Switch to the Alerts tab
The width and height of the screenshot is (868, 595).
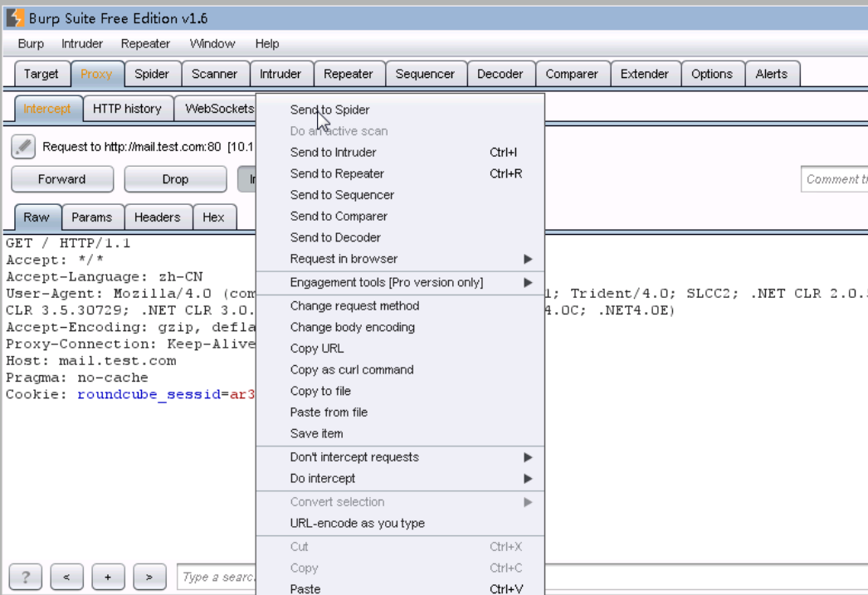coord(772,74)
